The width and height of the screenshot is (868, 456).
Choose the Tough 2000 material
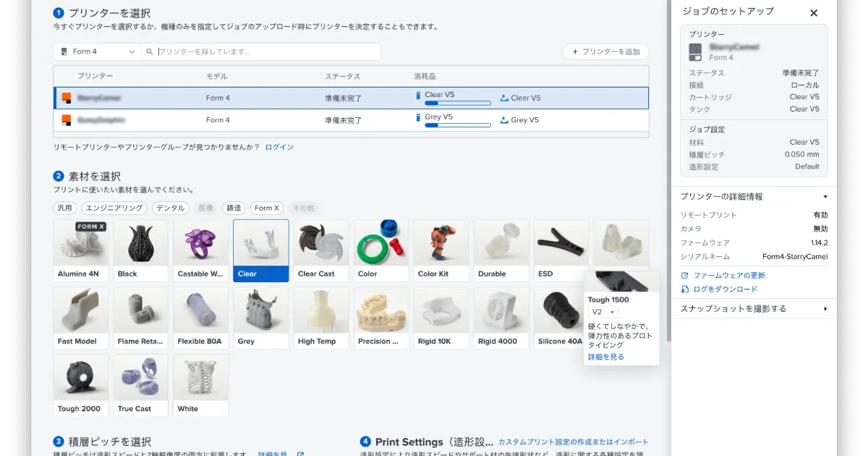pos(81,385)
